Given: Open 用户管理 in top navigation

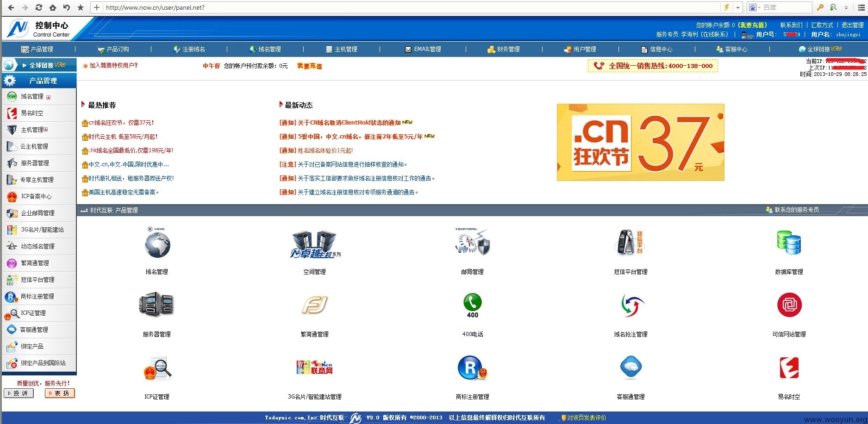Looking at the screenshot, I should pos(580,49).
